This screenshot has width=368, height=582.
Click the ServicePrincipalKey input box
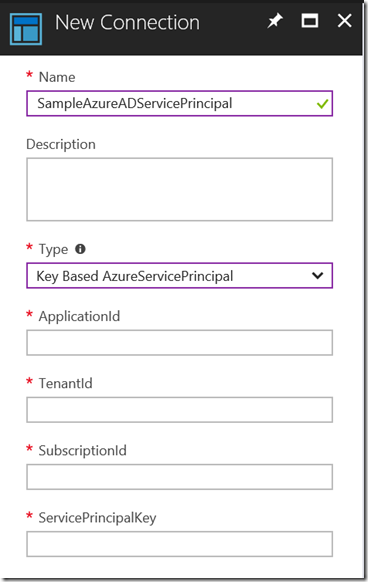tap(179, 544)
